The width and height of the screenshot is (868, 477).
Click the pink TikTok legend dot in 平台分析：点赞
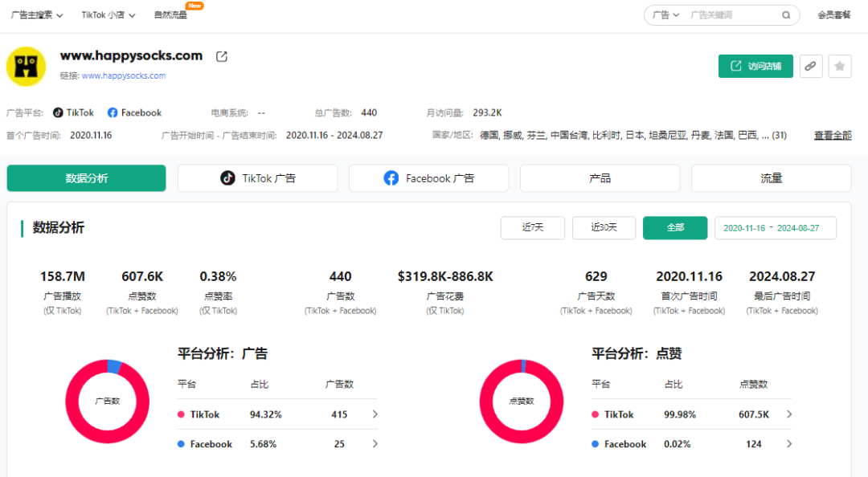pyautogui.click(x=596, y=414)
